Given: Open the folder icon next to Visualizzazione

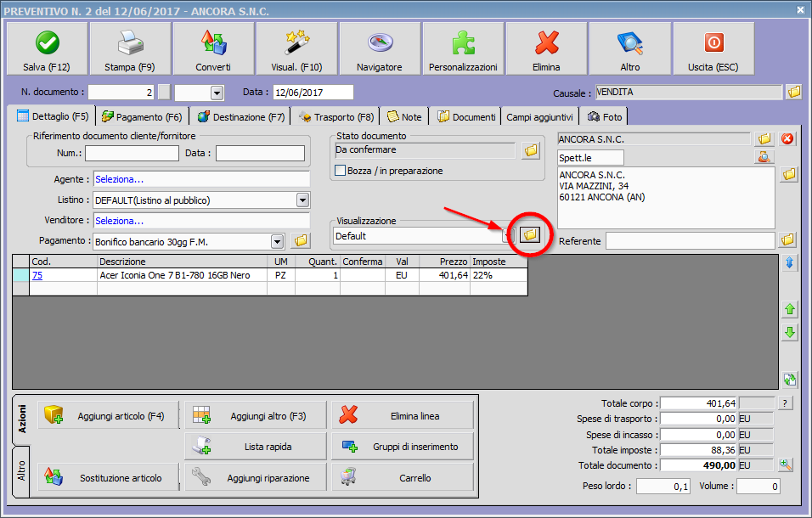Looking at the screenshot, I should tap(531, 235).
